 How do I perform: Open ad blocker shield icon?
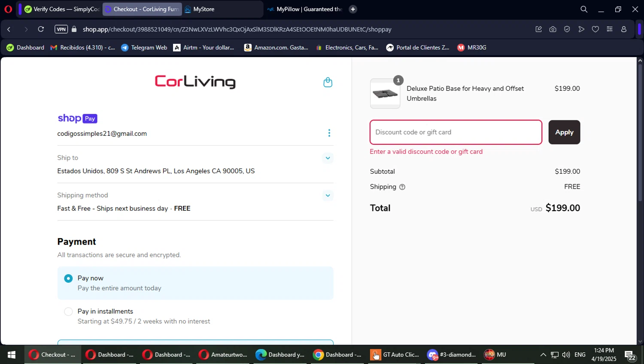click(567, 29)
